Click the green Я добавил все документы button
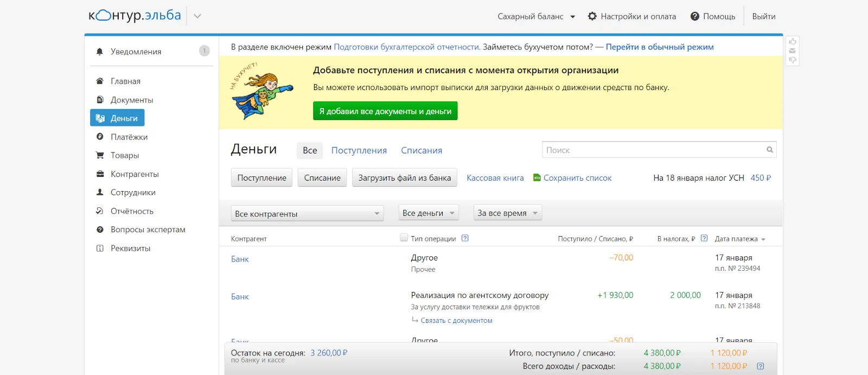This screenshot has height=375, width=868. (385, 111)
